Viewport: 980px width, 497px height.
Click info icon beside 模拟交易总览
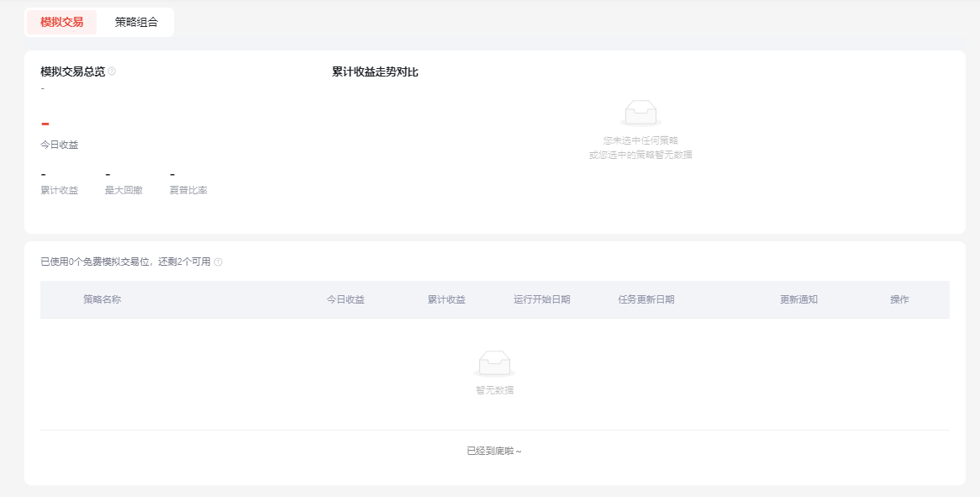pos(112,71)
